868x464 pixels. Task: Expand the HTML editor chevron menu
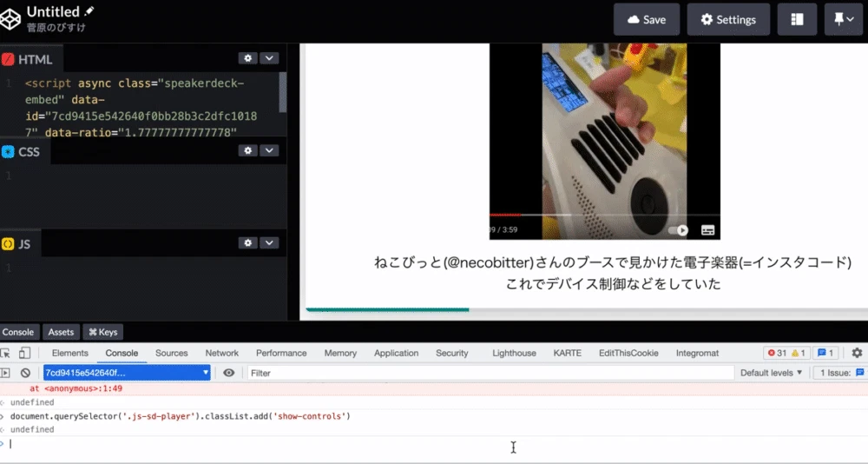(x=269, y=58)
